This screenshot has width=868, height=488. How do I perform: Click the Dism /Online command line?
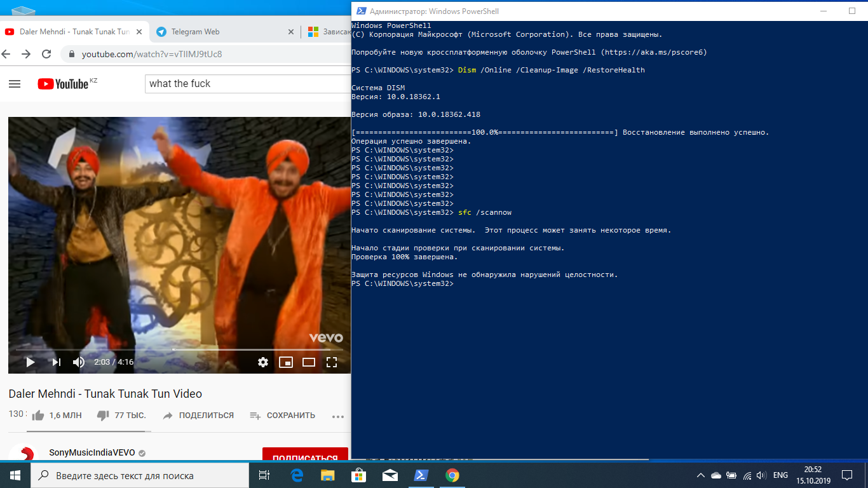552,70
